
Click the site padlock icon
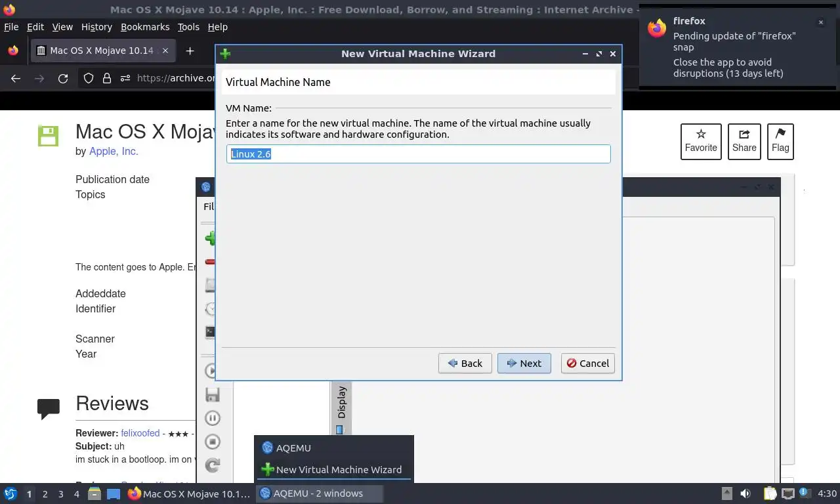point(107,78)
